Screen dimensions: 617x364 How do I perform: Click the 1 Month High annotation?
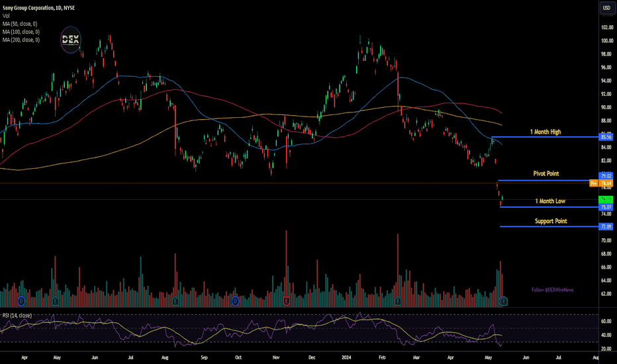coord(546,132)
